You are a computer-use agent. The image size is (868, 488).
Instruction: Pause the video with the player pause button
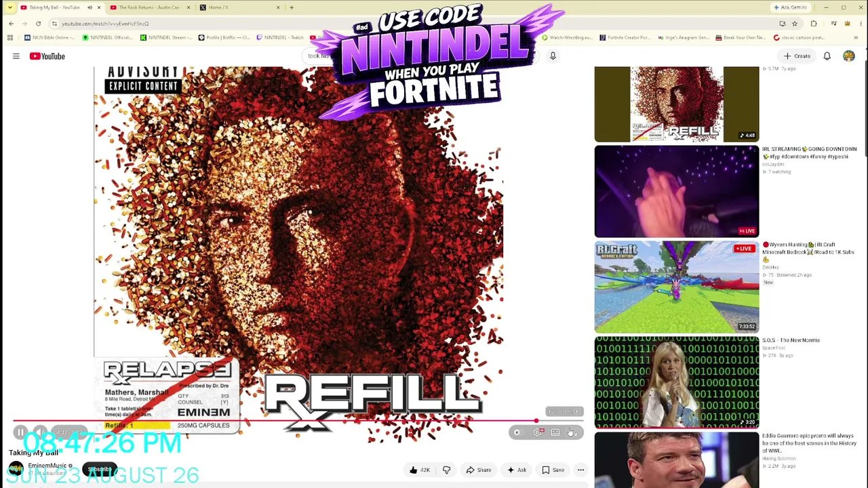pyautogui.click(x=20, y=432)
